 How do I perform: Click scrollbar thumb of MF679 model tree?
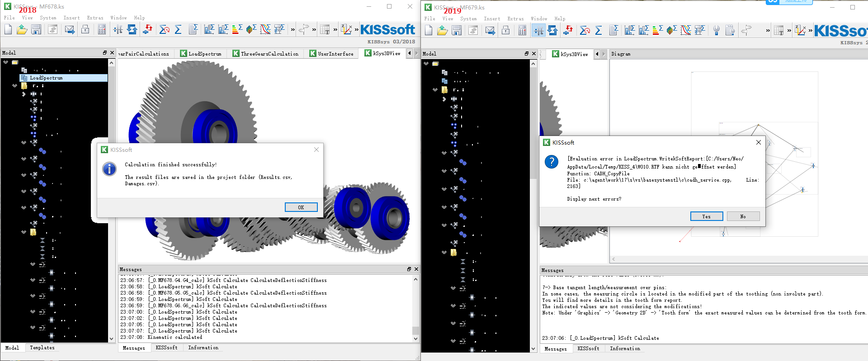click(x=533, y=123)
